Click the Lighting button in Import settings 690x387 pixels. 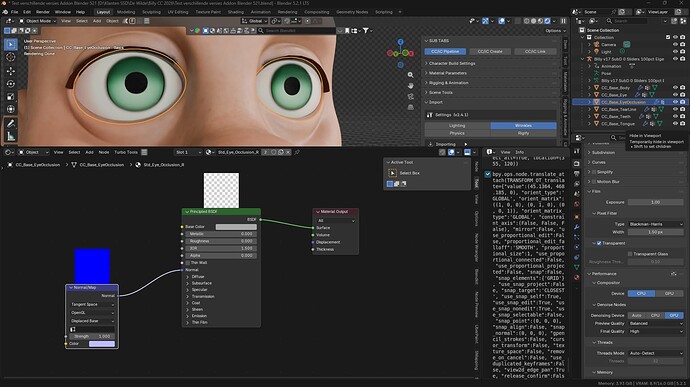click(457, 125)
